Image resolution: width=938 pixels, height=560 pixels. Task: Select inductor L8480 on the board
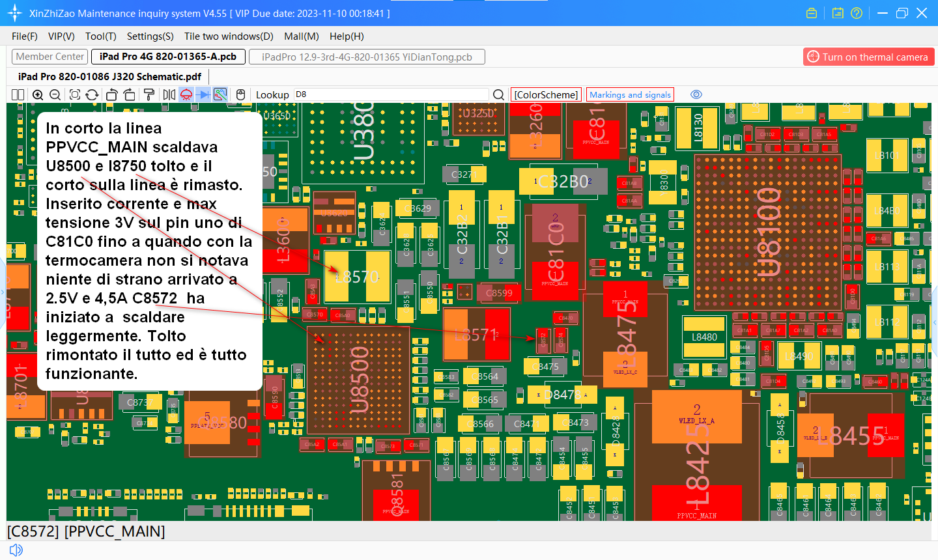click(x=704, y=337)
